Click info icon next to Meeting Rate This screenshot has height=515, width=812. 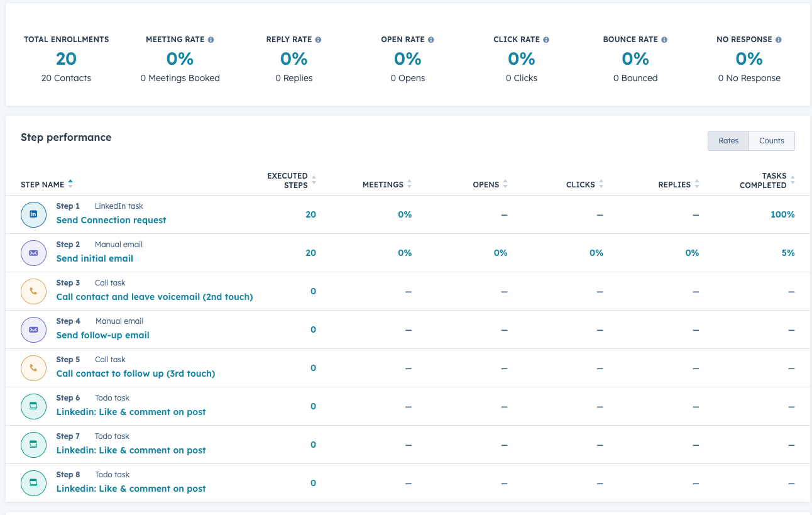tap(211, 40)
